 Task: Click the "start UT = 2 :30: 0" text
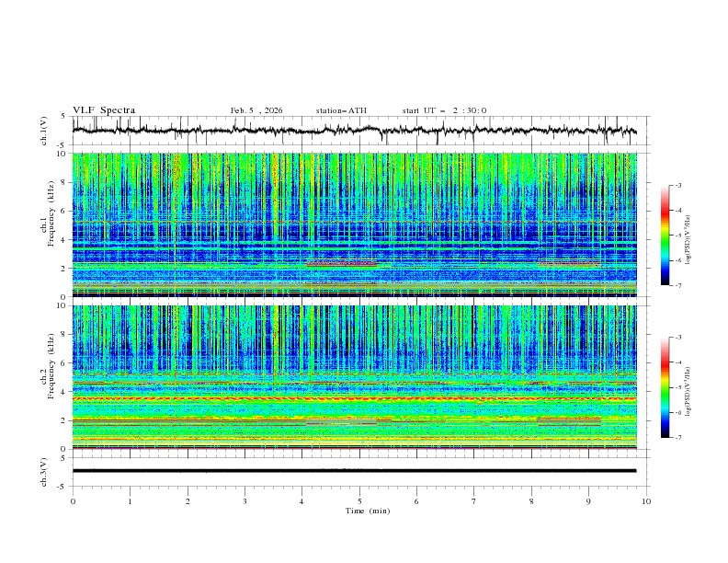(444, 110)
